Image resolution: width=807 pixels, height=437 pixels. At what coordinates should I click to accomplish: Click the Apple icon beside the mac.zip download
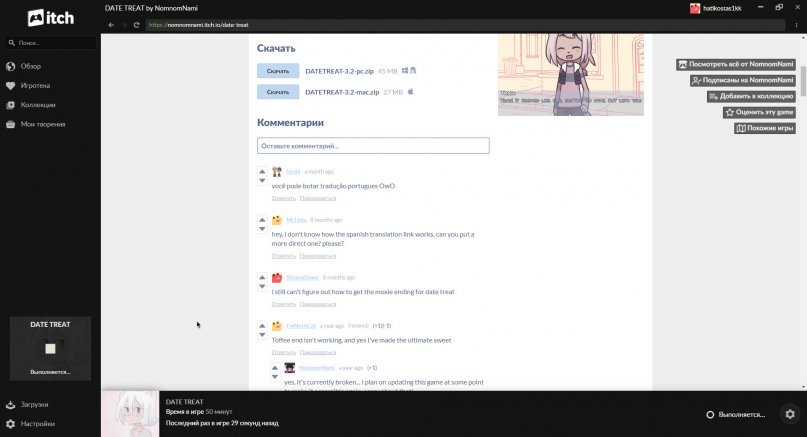[x=410, y=92]
